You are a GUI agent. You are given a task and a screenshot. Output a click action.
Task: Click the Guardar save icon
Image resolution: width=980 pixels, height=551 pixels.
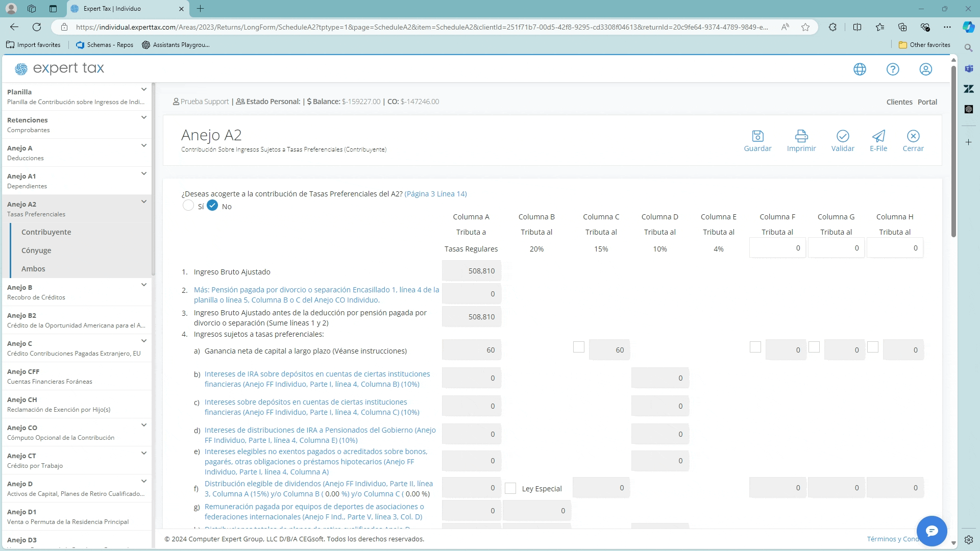point(757,136)
